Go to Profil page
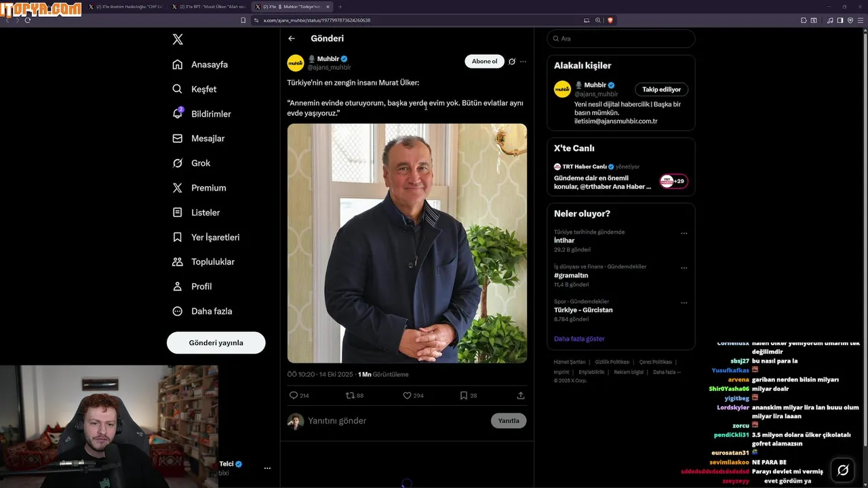Screen dimensions: 868x488 pos(192,286)
